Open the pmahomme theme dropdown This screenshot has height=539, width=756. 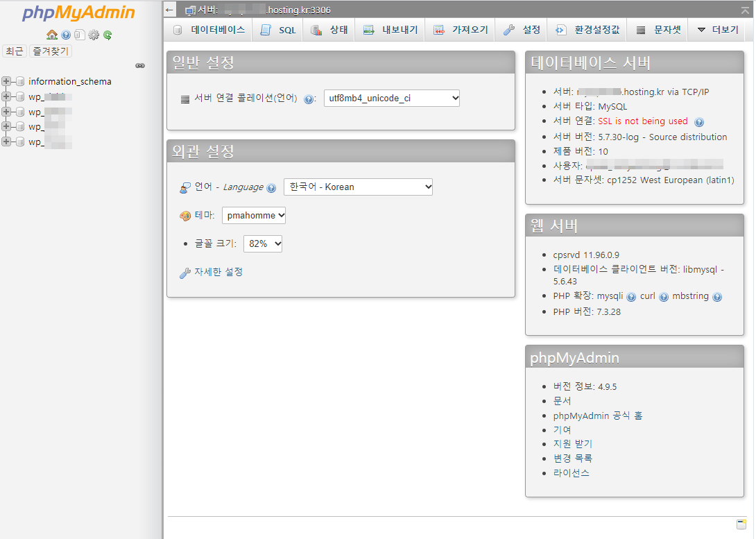254,216
